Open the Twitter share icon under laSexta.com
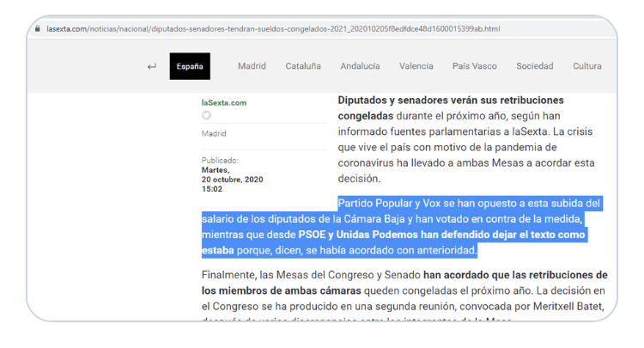Screen dimensions: 644x348 pyautogui.click(x=206, y=115)
